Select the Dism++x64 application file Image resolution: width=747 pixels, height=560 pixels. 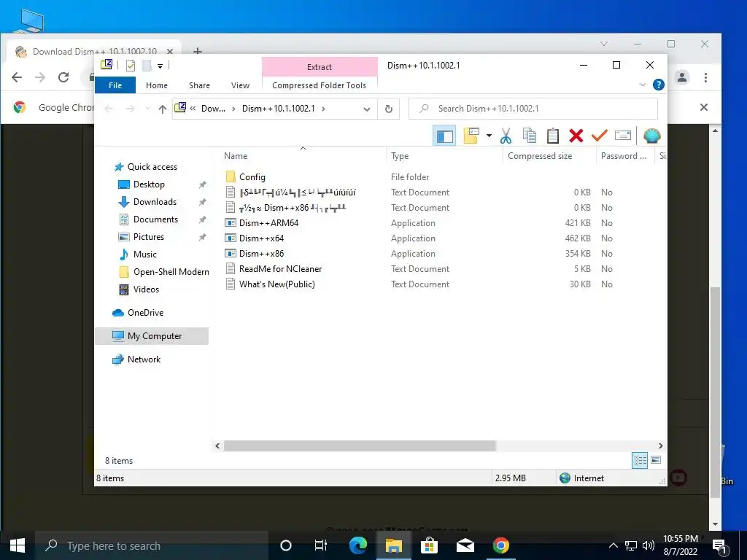tap(262, 238)
